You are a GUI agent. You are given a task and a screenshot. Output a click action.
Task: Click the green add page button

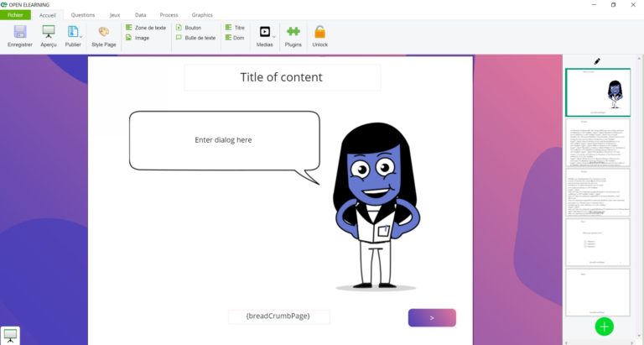point(604,327)
